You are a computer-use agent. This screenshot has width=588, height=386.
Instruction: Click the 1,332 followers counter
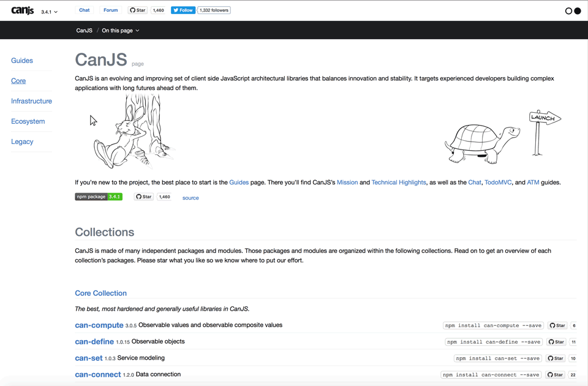coord(213,10)
